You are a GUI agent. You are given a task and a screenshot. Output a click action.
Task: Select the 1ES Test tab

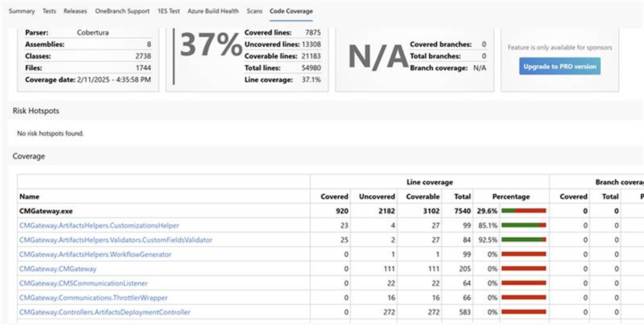pyautogui.click(x=169, y=11)
